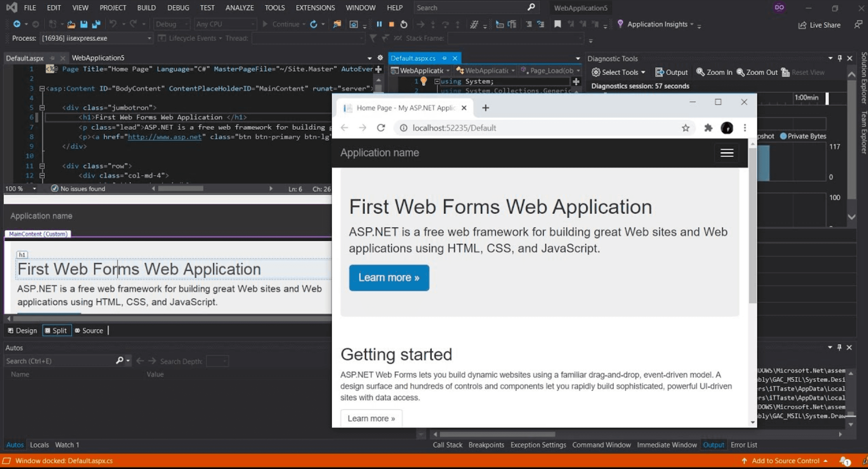The width and height of the screenshot is (868, 469).
Task: Click the Output button in Diagnostic Tools
Action: (x=671, y=72)
